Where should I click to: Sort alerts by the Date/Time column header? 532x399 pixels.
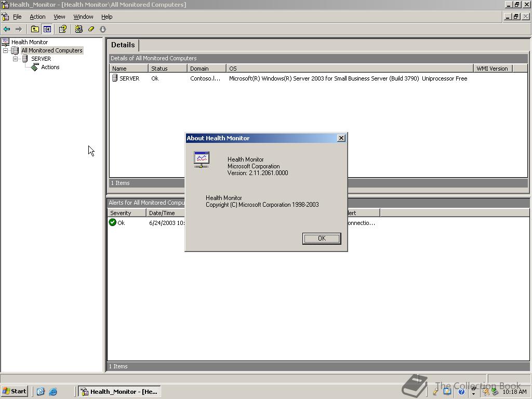[x=166, y=213]
